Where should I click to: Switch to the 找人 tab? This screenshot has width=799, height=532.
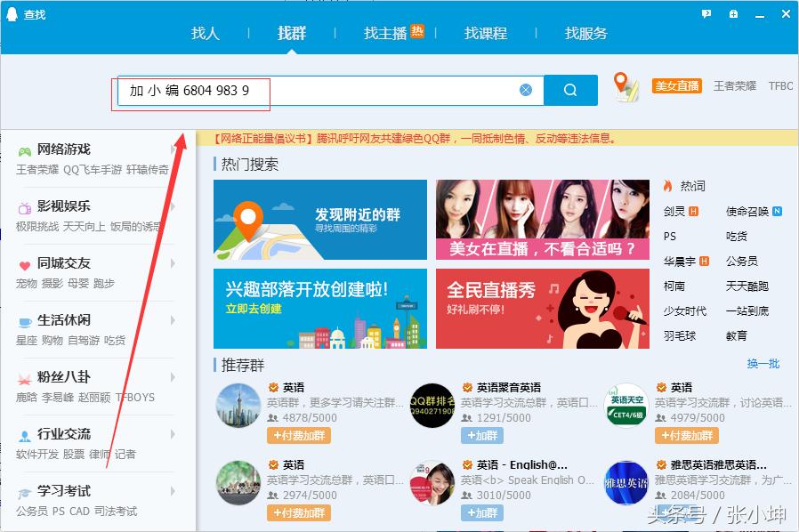pos(206,33)
